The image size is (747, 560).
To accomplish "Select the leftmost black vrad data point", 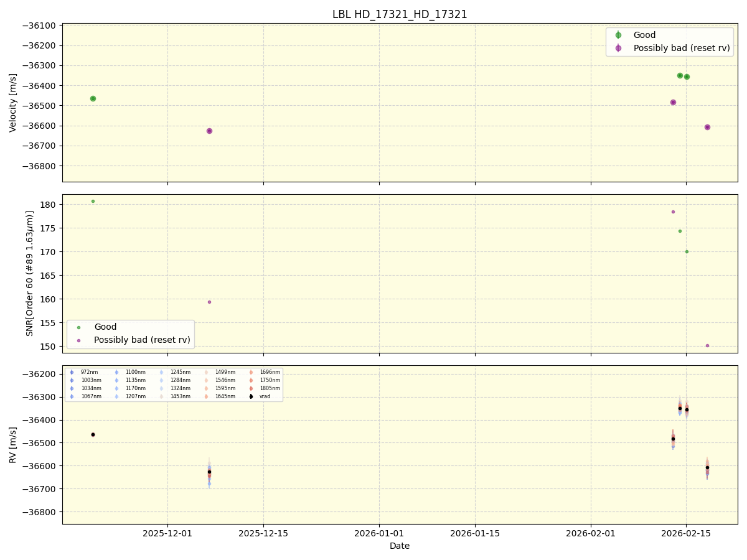I will pos(92,435).
